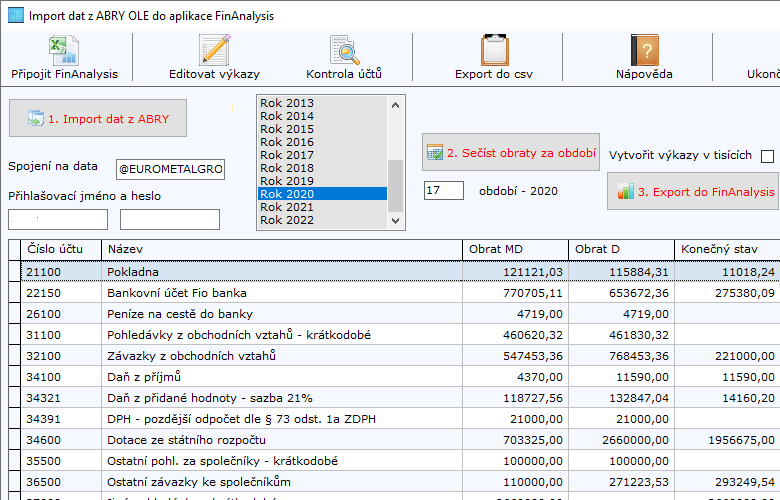The width and height of the screenshot is (780, 500).
Task: Select Rok 2017 in the year list
Action: [x=322, y=155]
